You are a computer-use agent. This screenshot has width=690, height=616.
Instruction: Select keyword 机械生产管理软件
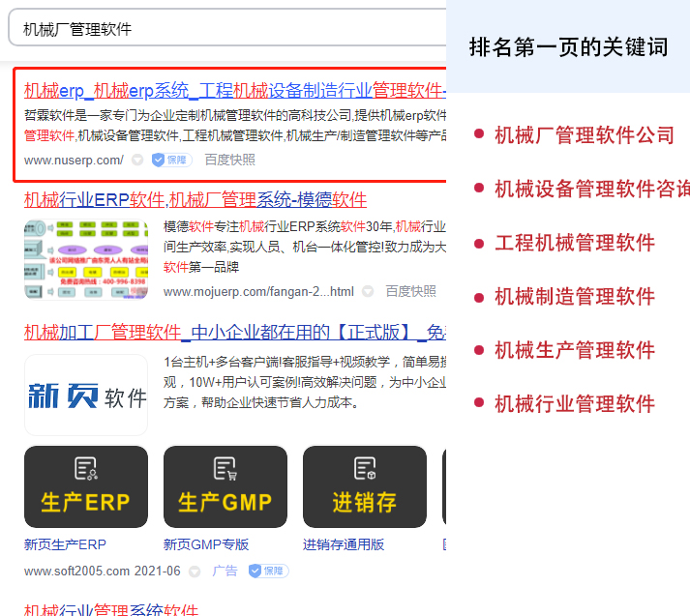coord(575,350)
